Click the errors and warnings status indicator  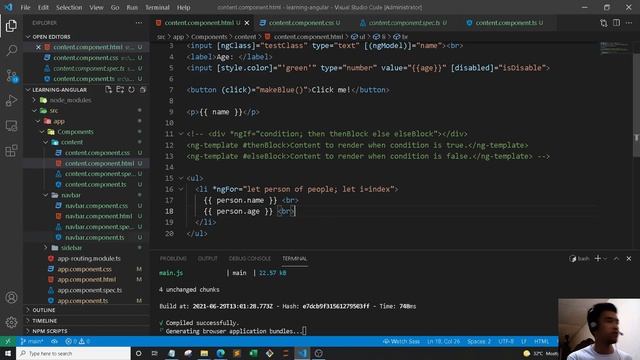click(78, 341)
